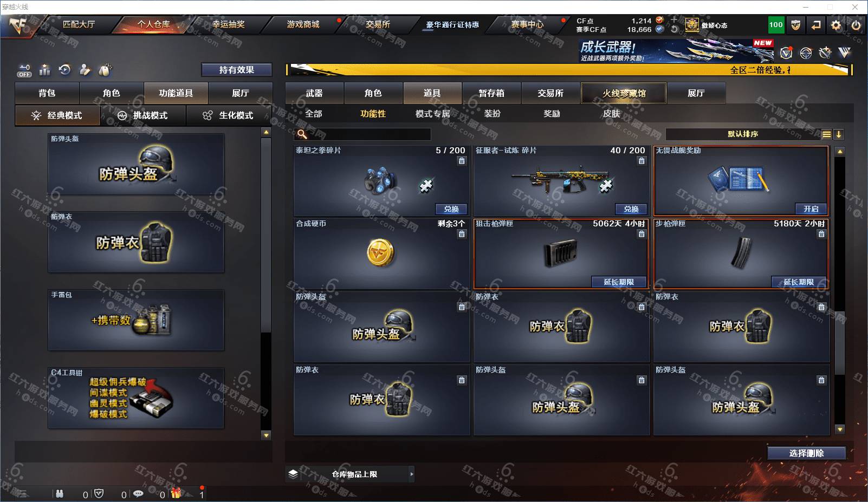
Task: Expand the 仓库物品上限 arrow
Action: (412, 474)
